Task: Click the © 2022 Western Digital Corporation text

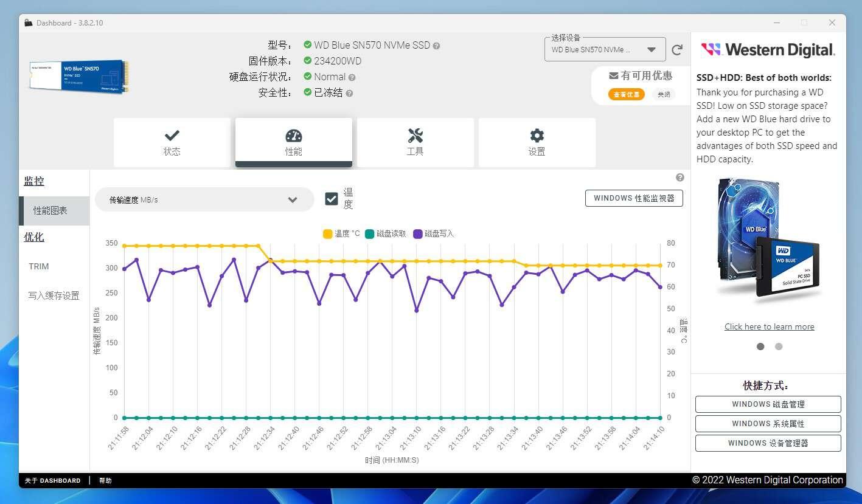Action: coord(768,480)
